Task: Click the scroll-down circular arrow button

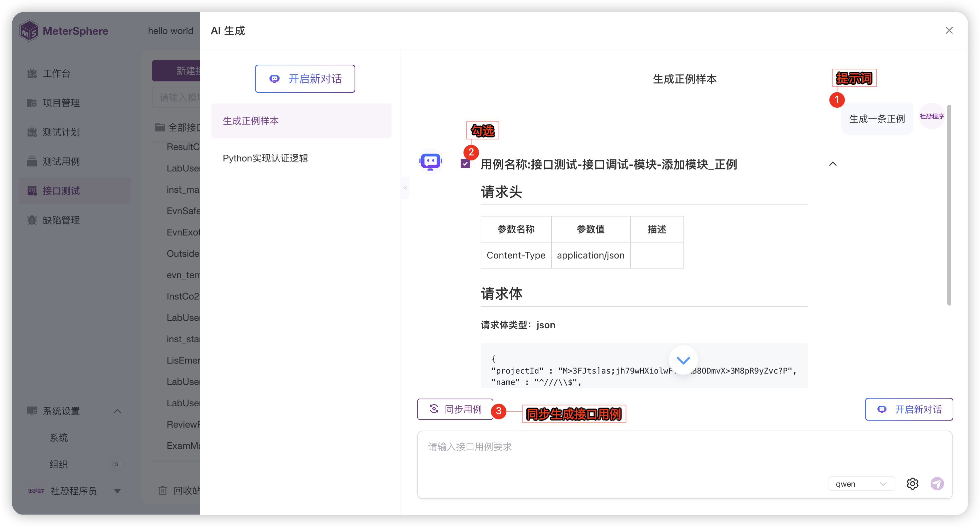Action: 683,360
